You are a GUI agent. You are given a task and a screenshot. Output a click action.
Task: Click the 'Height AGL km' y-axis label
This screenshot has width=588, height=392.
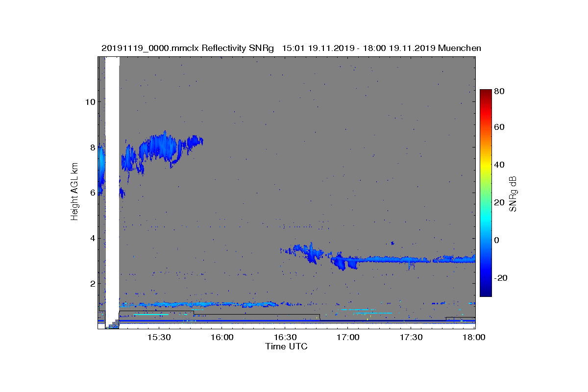(74, 192)
